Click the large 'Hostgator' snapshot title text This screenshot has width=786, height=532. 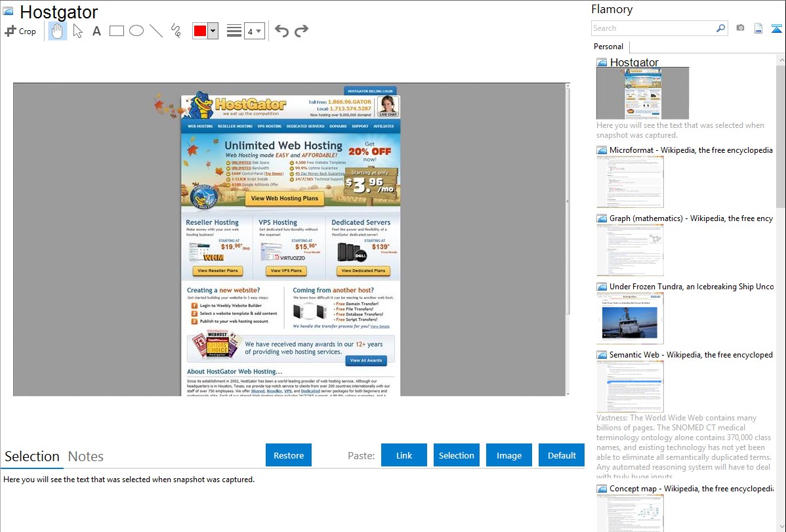coord(58,12)
